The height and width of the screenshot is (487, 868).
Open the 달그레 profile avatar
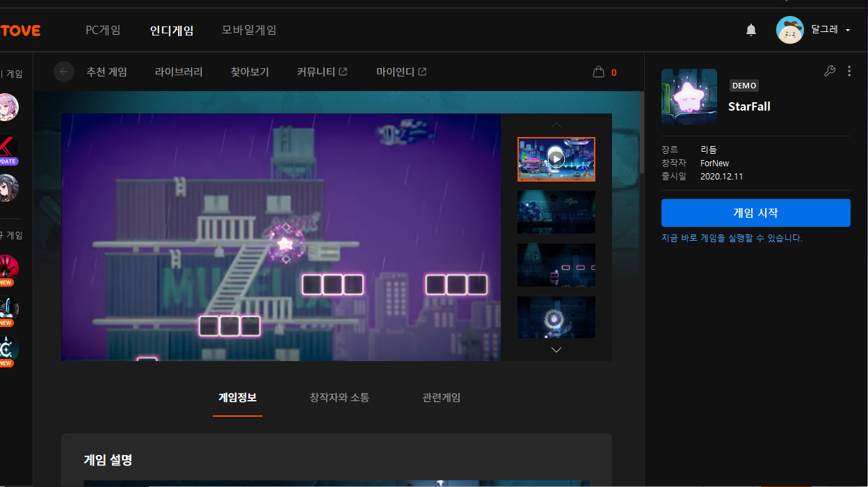point(790,30)
